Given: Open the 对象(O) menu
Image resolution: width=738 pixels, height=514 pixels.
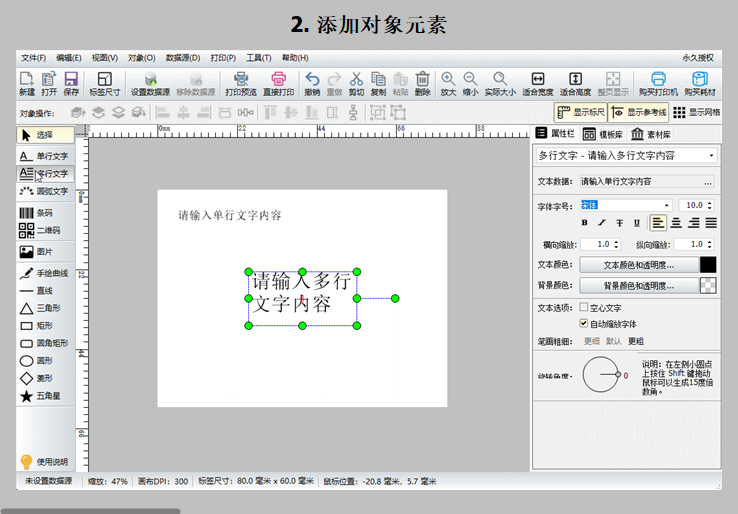Looking at the screenshot, I should pyautogui.click(x=142, y=58).
